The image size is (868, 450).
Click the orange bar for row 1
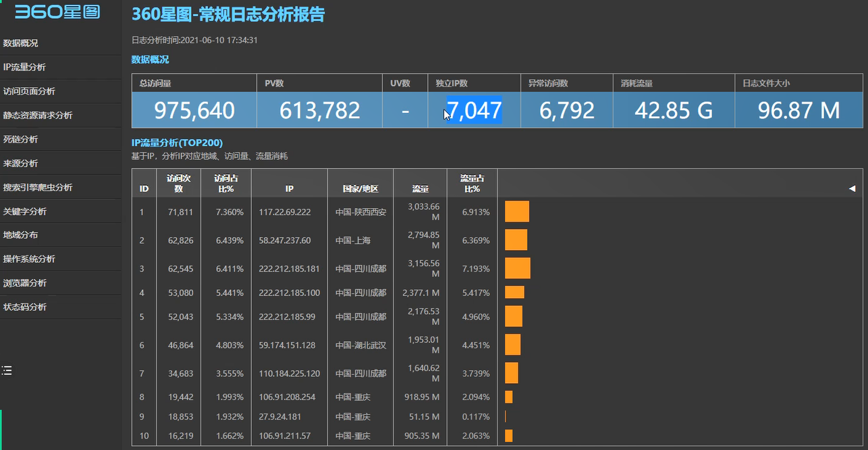pos(517,211)
